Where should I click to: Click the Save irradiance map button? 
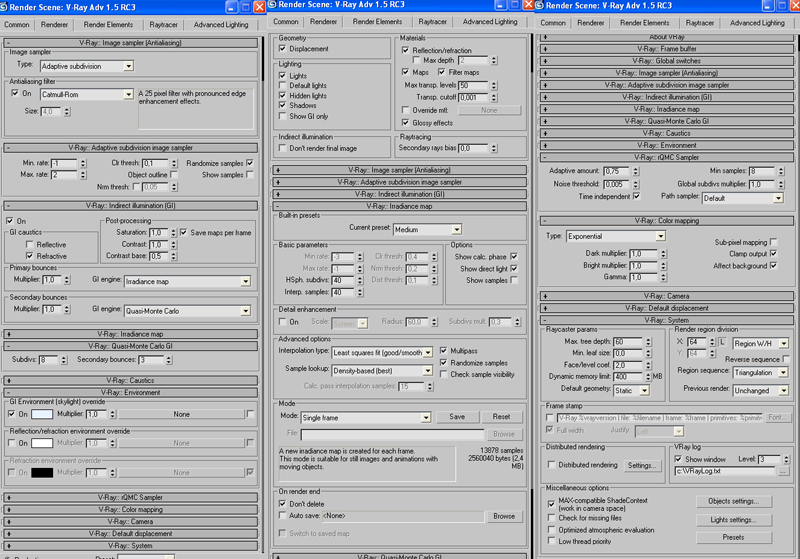pyautogui.click(x=457, y=417)
